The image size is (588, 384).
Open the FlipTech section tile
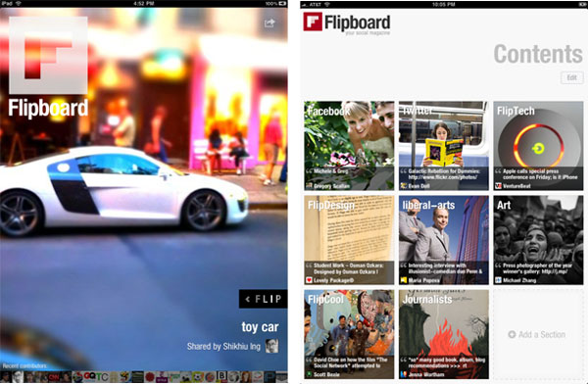pyautogui.click(x=538, y=146)
